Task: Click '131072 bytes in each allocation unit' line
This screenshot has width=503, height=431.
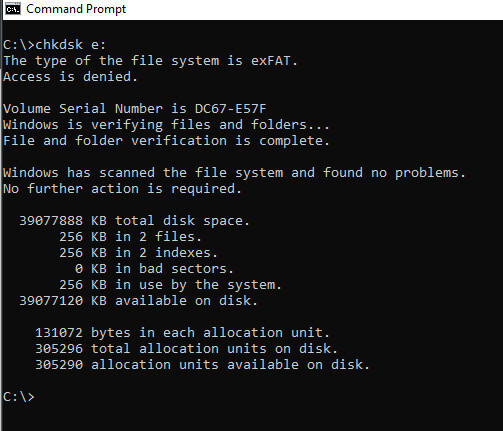Action: [182, 333]
